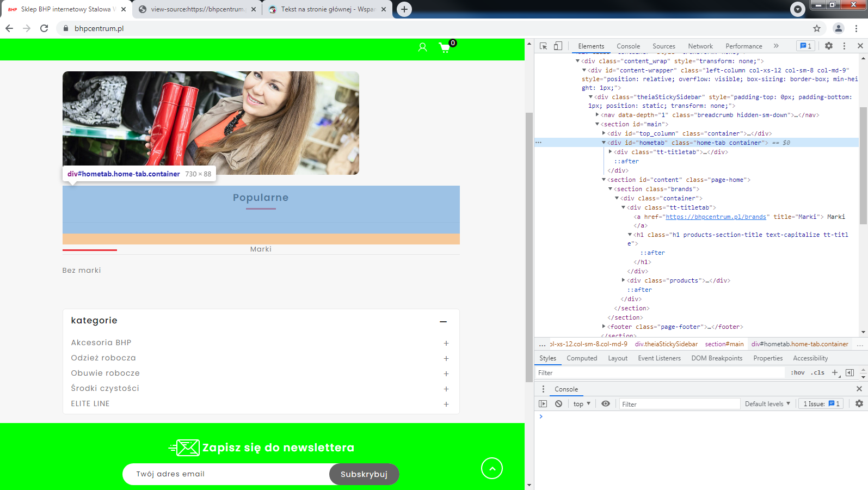Screen dimensions: 868x490
Task: Open the shopping cart icon
Action: pyautogui.click(x=445, y=47)
